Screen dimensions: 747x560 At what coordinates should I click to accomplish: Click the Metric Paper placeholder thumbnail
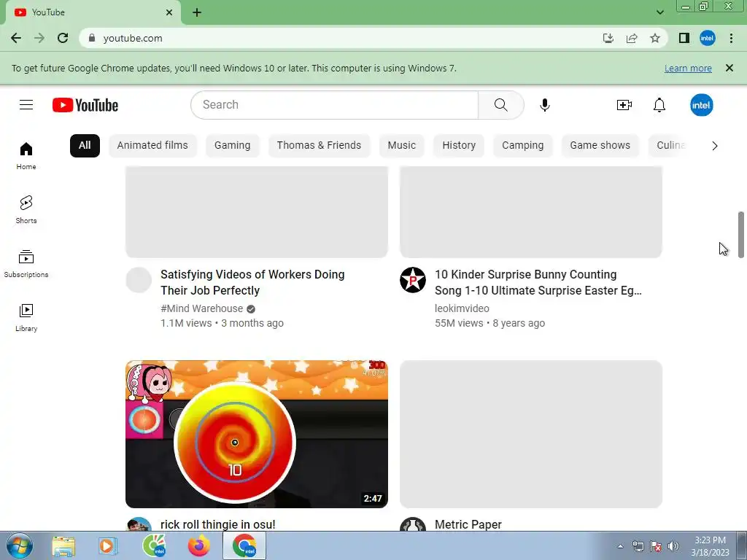[531, 434]
